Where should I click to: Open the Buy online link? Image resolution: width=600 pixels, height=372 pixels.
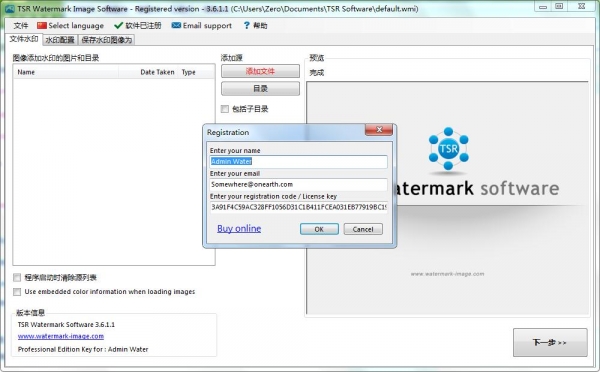click(239, 228)
